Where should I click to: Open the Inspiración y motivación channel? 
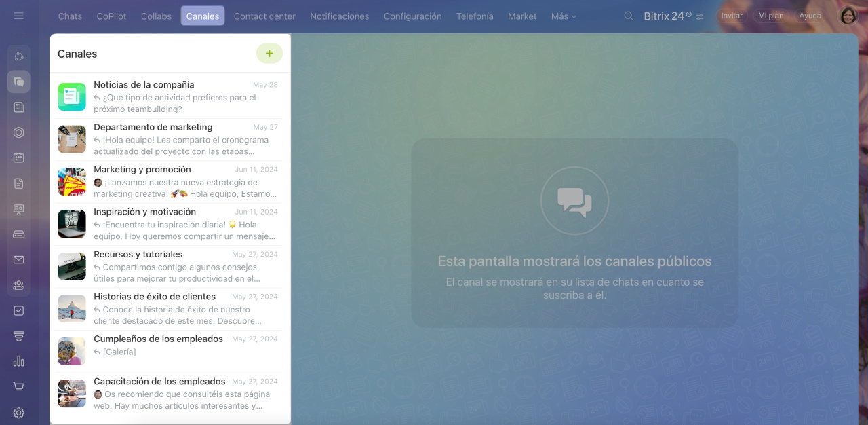click(168, 225)
